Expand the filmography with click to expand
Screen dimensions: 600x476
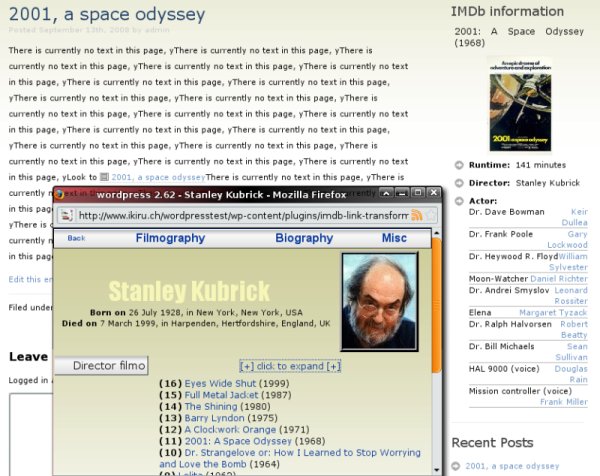290,366
